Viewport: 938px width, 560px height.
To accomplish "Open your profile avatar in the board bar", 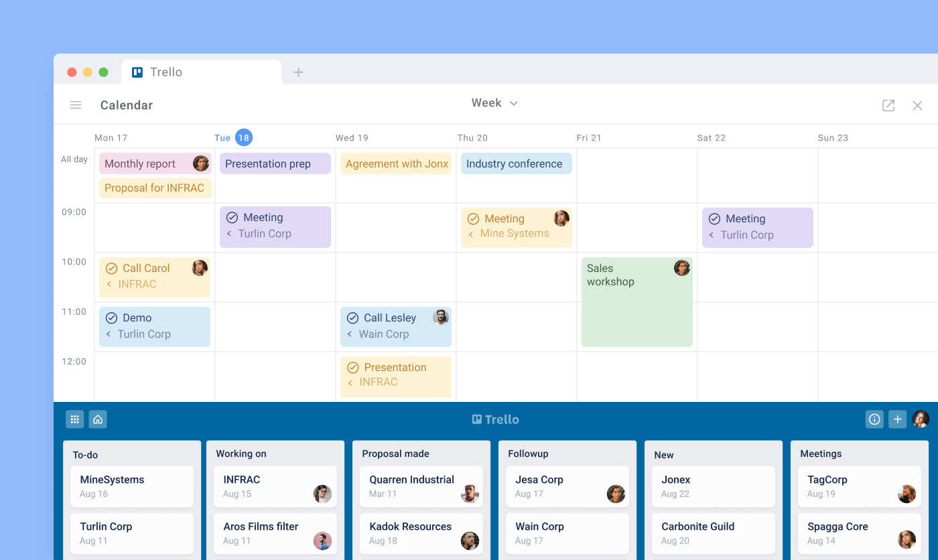I will [921, 419].
